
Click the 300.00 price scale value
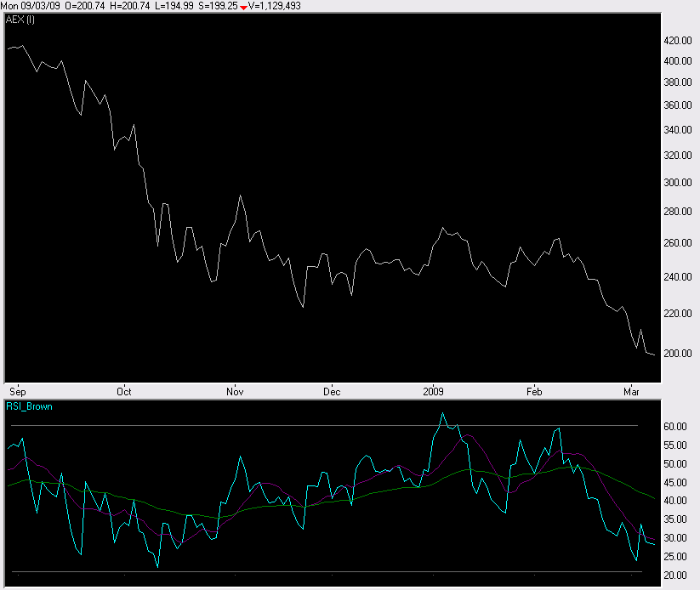pyautogui.click(x=677, y=183)
